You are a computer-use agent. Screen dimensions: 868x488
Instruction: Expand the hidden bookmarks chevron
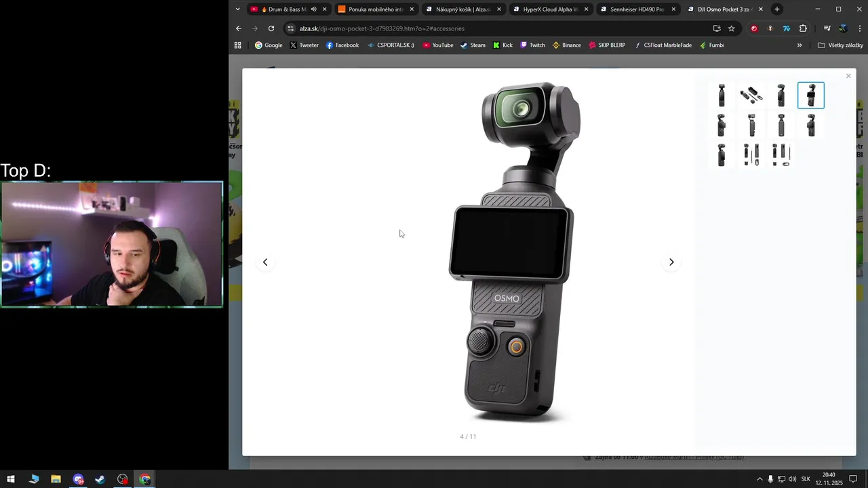(x=800, y=45)
